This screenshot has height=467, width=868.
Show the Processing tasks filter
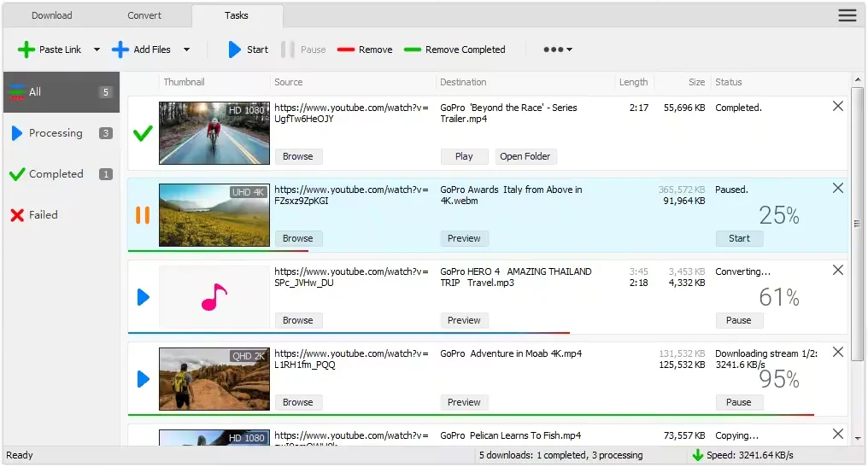pos(56,133)
